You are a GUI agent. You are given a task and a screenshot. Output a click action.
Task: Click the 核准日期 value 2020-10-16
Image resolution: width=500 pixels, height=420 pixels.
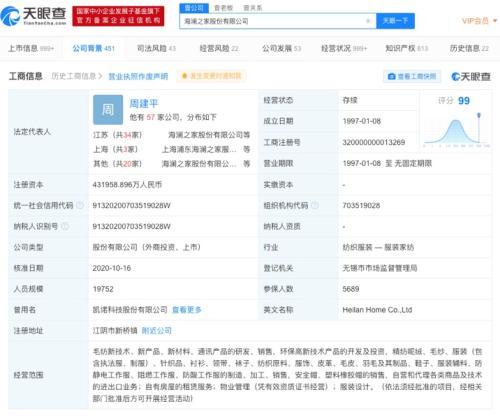pos(112,268)
